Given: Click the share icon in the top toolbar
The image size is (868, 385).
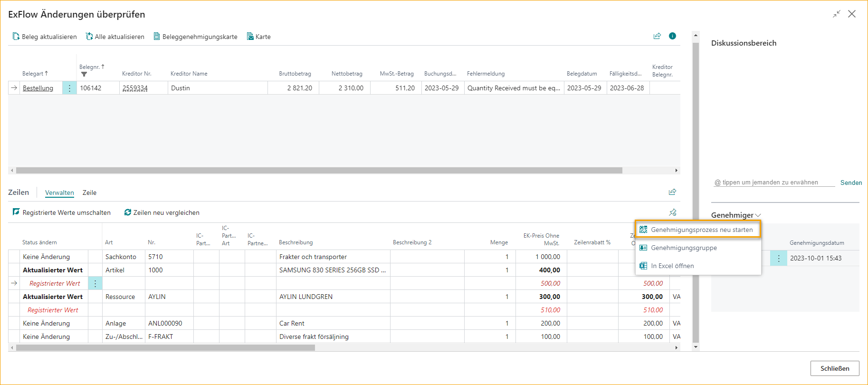Looking at the screenshot, I should [x=657, y=36].
